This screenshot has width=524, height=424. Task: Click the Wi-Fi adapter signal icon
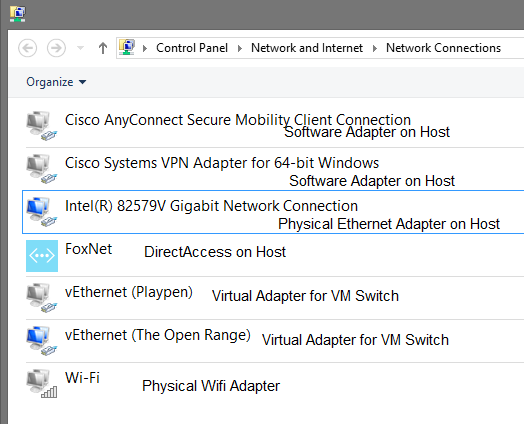(x=42, y=384)
